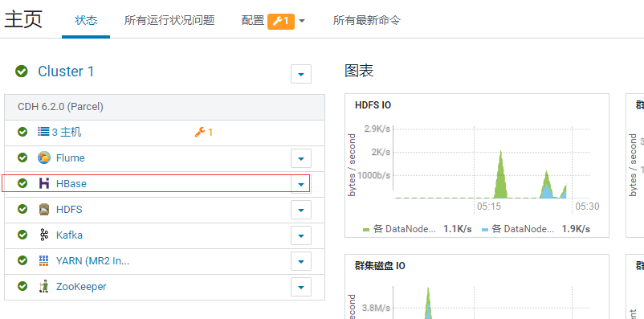644x319 pixels.
Task: Switch to the 状态 tab
Action: click(86, 21)
